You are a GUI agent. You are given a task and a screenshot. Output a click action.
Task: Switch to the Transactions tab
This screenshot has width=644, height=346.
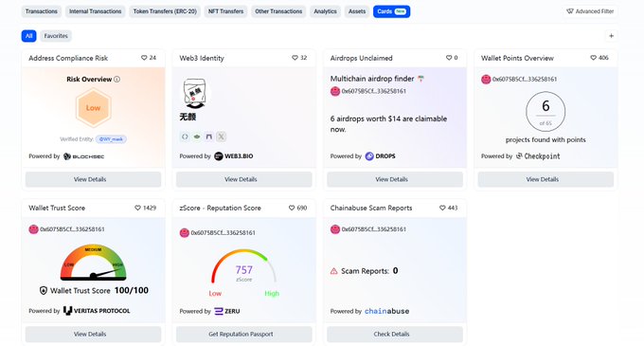tap(42, 11)
